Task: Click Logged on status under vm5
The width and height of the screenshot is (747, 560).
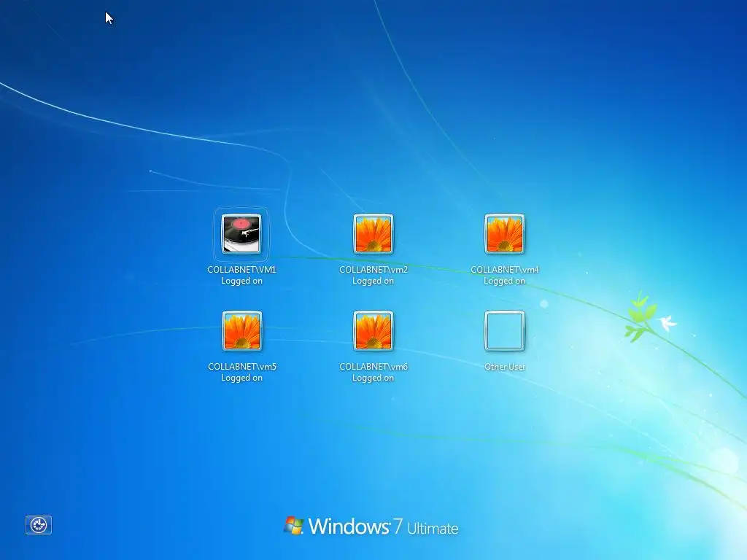Action: click(x=241, y=378)
